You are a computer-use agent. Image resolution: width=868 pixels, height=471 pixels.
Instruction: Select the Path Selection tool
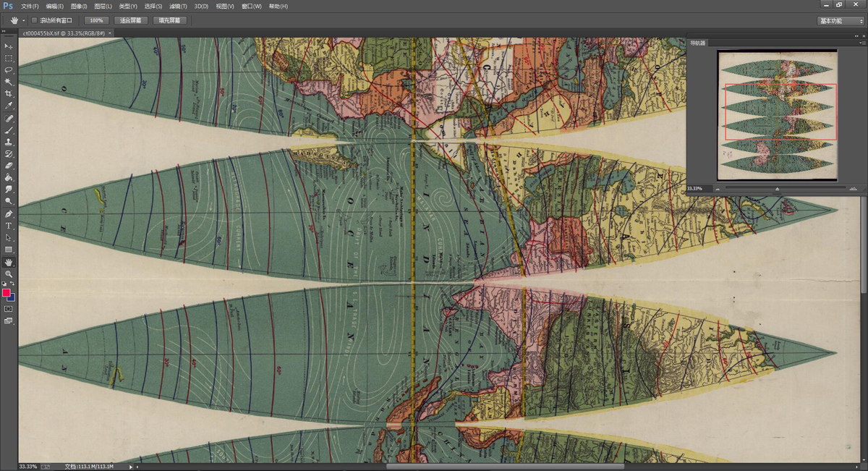[9, 237]
